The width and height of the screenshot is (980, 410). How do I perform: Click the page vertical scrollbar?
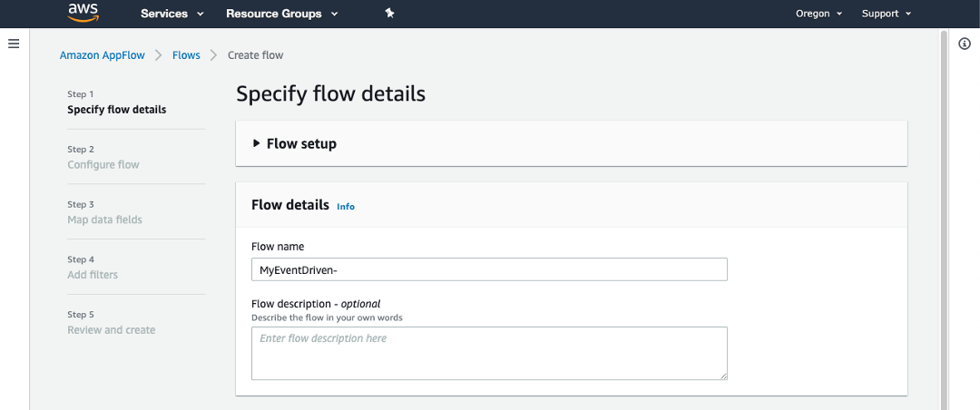(x=944, y=218)
